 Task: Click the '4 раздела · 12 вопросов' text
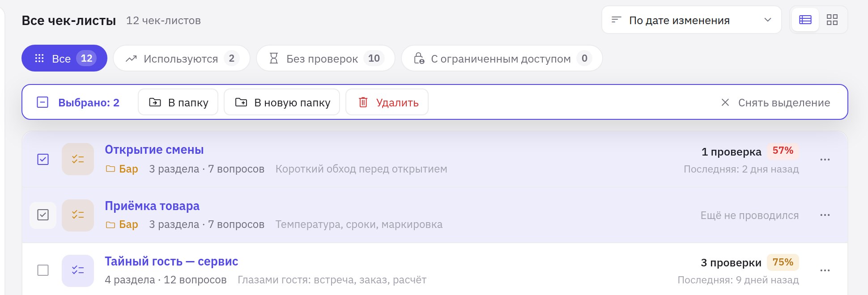[x=166, y=280]
